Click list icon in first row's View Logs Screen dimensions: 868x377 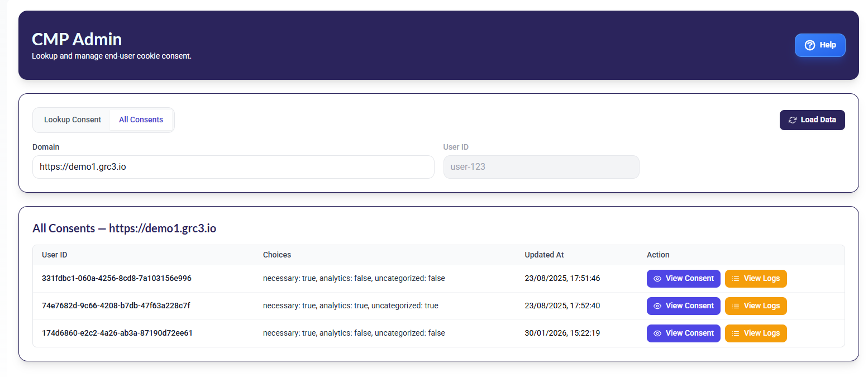[x=736, y=279]
